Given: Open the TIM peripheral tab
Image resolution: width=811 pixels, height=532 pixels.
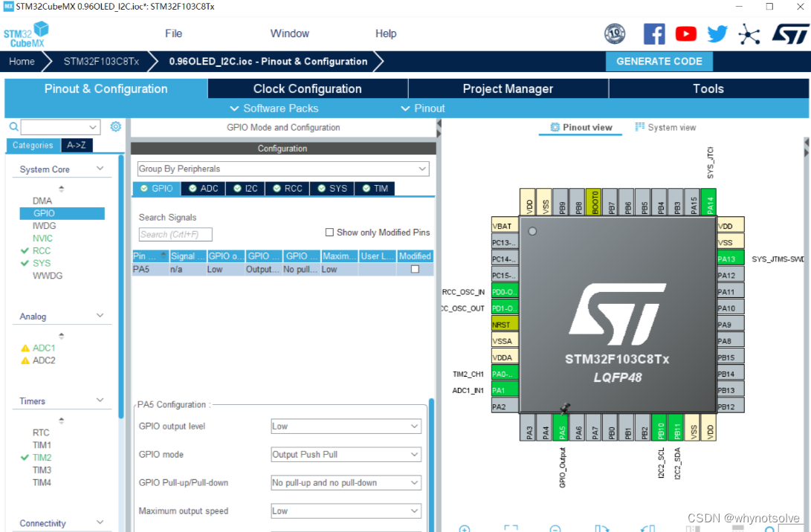Looking at the screenshot, I should [375, 188].
